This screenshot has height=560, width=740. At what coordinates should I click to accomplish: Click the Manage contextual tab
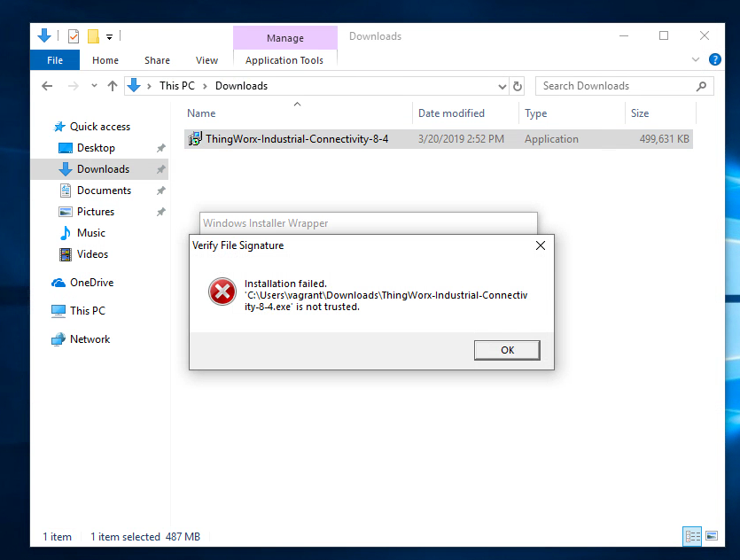click(x=285, y=38)
